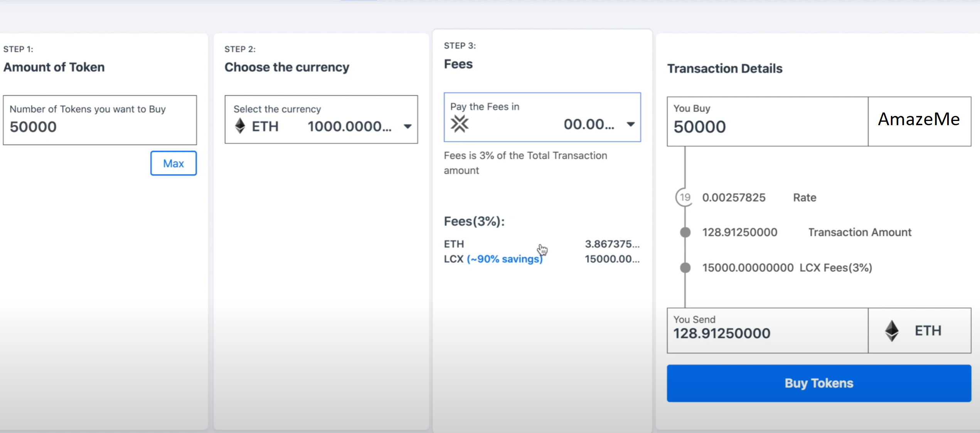Edit the number of tokens input field

[100, 120]
